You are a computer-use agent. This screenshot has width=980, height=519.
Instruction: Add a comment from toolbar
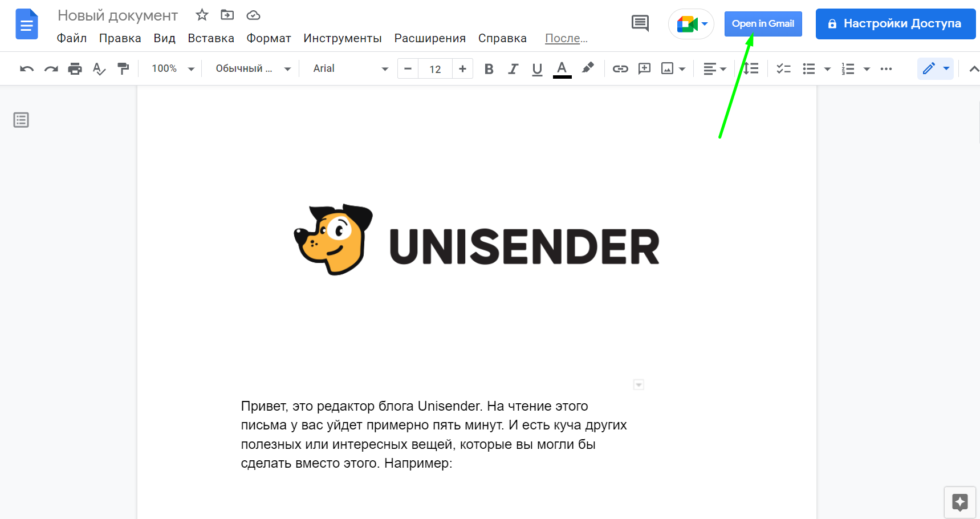pyautogui.click(x=644, y=69)
